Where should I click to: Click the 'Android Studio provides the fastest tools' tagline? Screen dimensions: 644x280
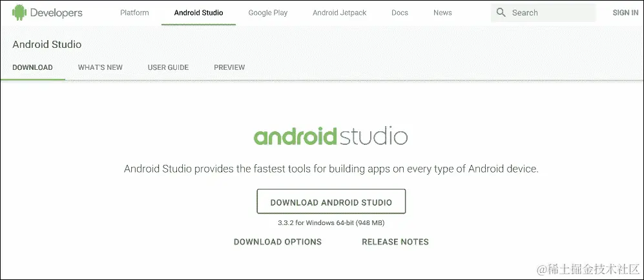[x=331, y=169]
